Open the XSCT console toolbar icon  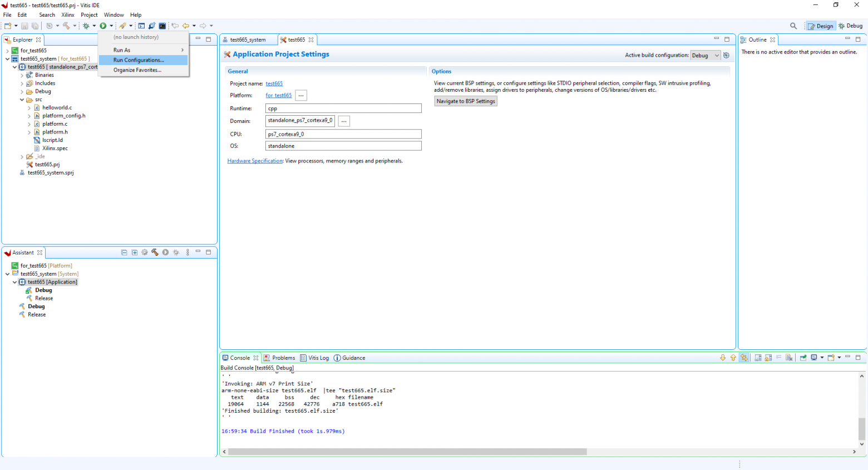point(162,26)
